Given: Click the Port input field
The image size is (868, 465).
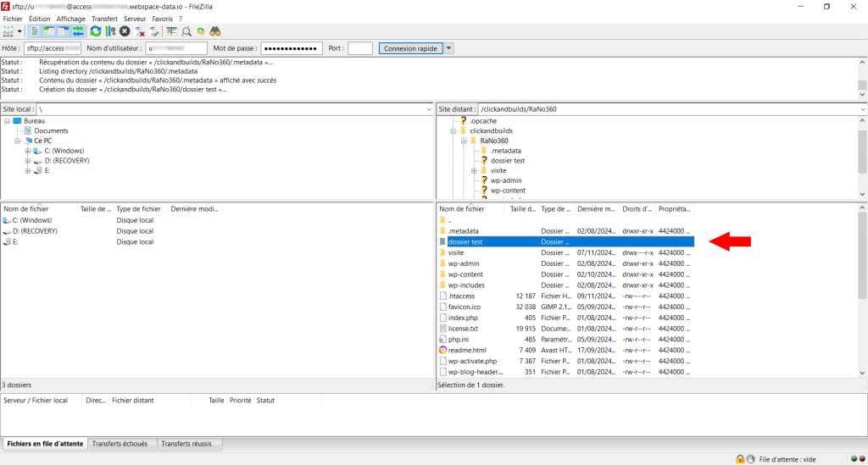Looking at the screenshot, I should 359,48.
